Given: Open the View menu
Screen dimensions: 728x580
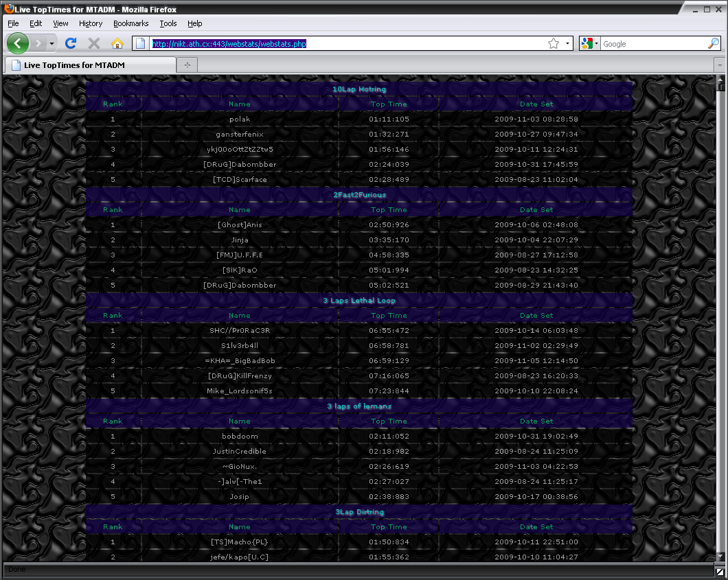Looking at the screenshot, I should click(x=60, y=23).
